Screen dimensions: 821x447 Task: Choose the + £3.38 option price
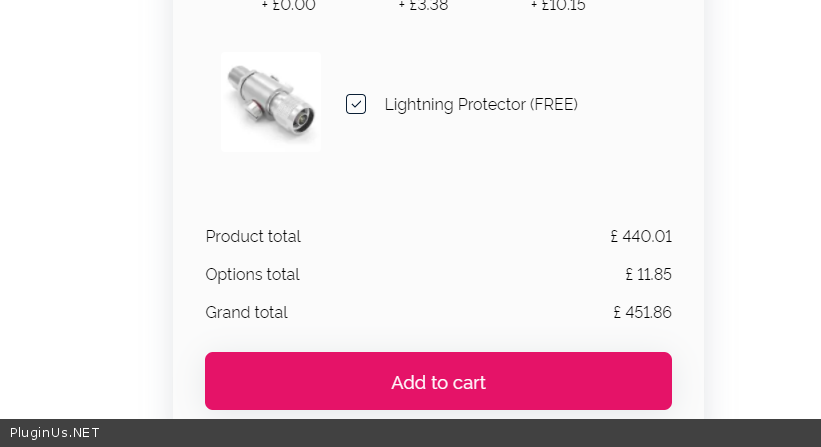(423, 6)
